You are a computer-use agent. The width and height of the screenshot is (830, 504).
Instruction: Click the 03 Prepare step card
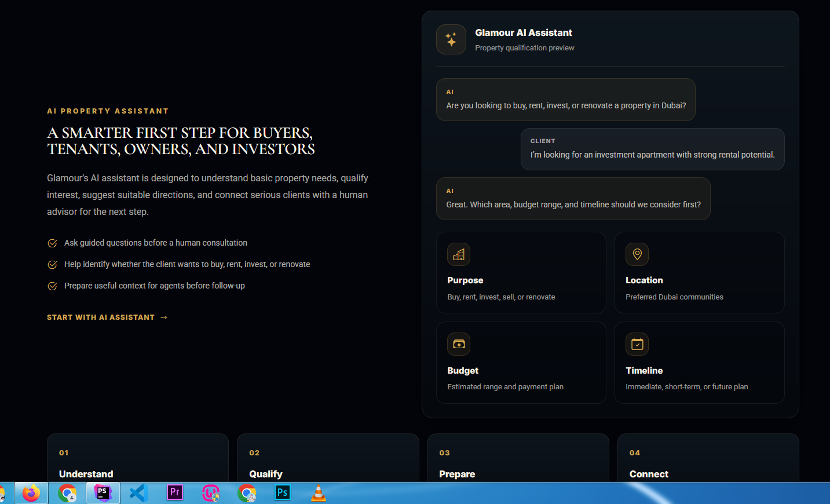pyautogui.click(x=518, y=458)
